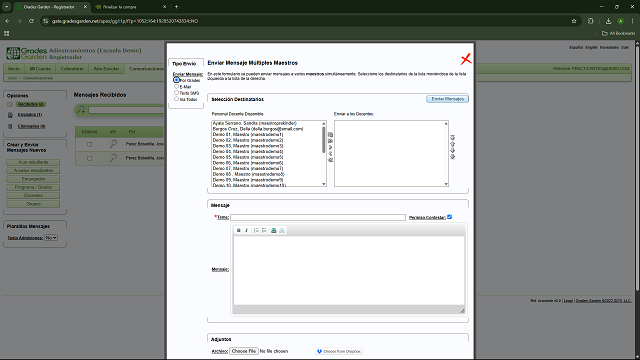Click single move right arrow icon
Viewport: 640px width, 360px height.
[331, 147]
